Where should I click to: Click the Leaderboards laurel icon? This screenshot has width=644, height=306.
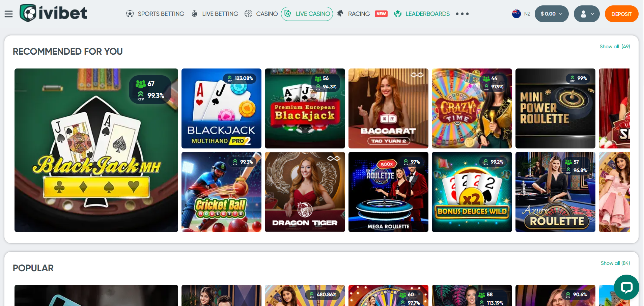pyautogui.click(x=398, y=14)
